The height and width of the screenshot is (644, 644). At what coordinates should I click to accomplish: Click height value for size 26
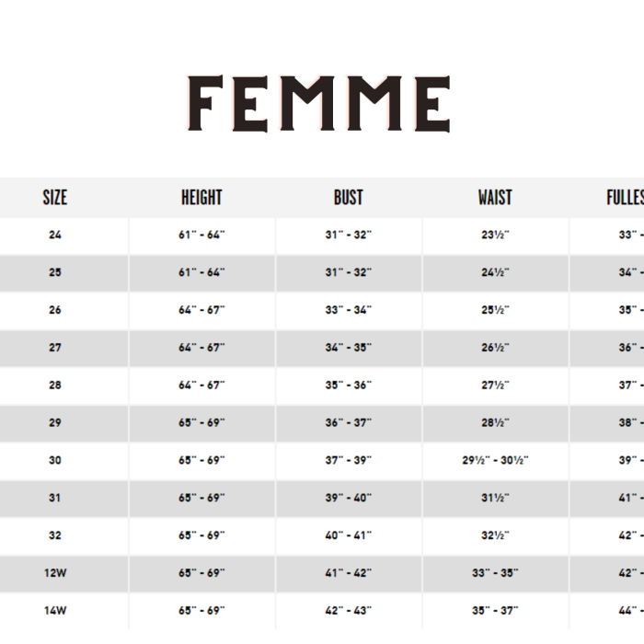point(201,310)
